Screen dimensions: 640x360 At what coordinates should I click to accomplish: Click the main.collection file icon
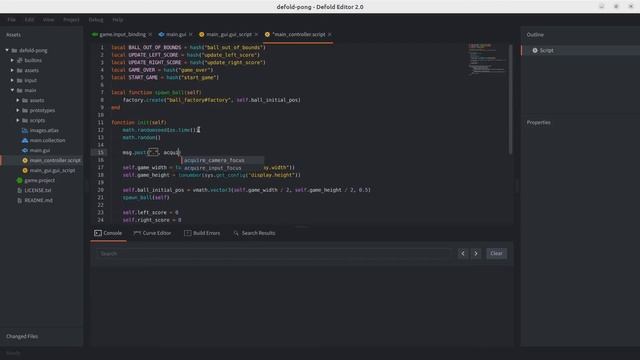click(25, 140)
